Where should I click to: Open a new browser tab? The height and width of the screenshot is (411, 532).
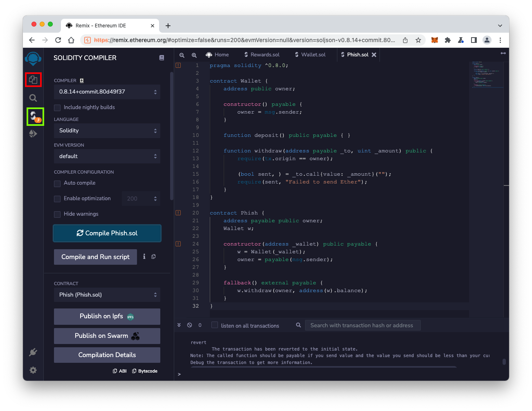(x=168, y=26)
